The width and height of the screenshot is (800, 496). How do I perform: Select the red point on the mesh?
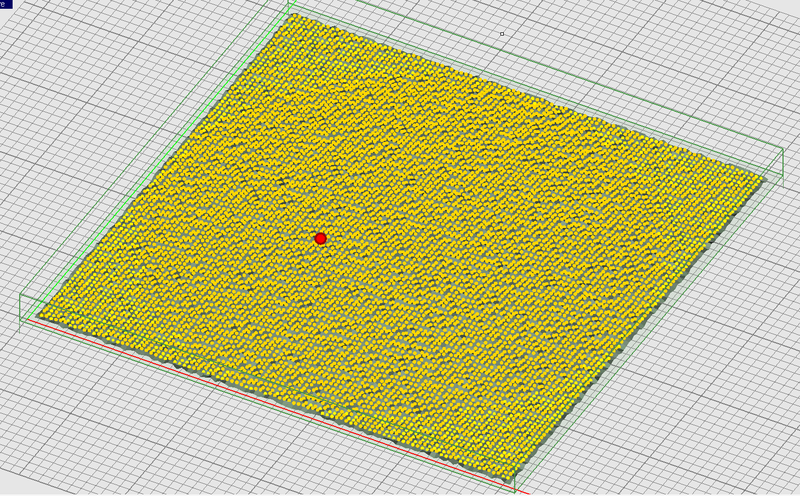click(320, 238)
